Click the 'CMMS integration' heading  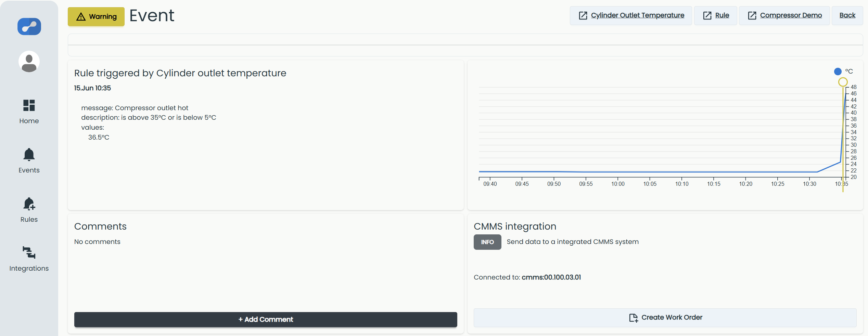pyautogui.click(x=515, y=227)
